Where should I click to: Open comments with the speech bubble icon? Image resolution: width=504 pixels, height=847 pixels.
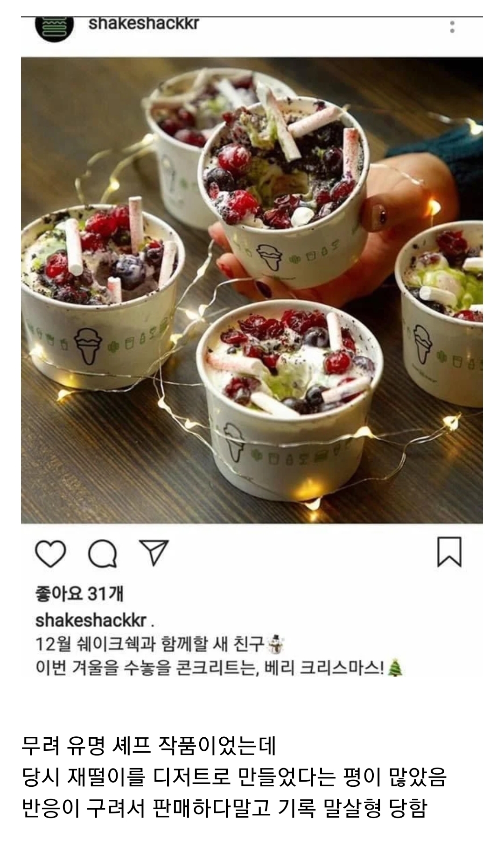pyautogui.click(x=102, y=553)
